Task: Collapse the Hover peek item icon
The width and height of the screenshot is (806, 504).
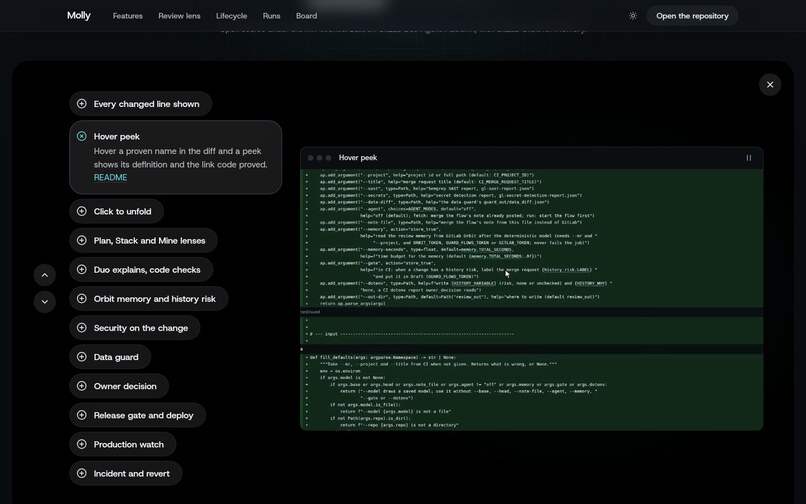Action: click(x=82, y=136)
